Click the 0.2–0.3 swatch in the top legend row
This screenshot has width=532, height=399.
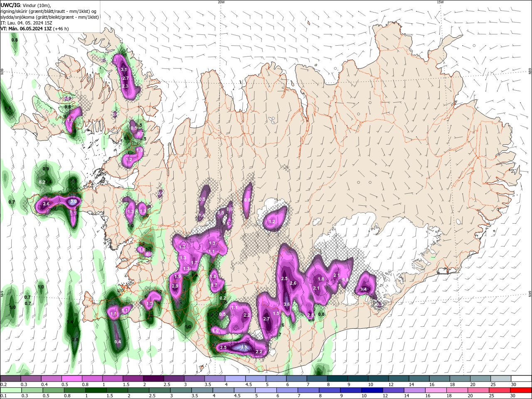[11, 379]
